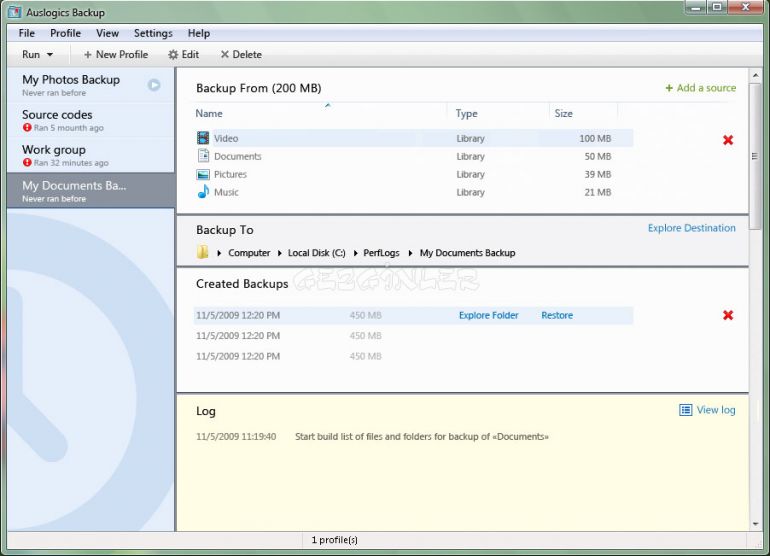Click the View log list icon
Image resolution: width=770 pixels, height=556 pixels.
click(x=686, y=410)
